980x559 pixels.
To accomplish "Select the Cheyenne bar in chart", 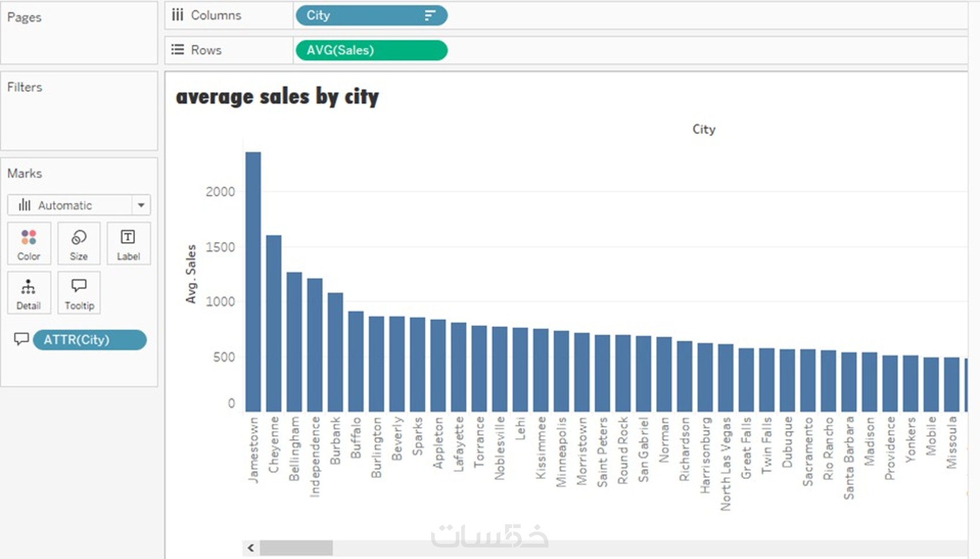I will click(x=274, y=323).
